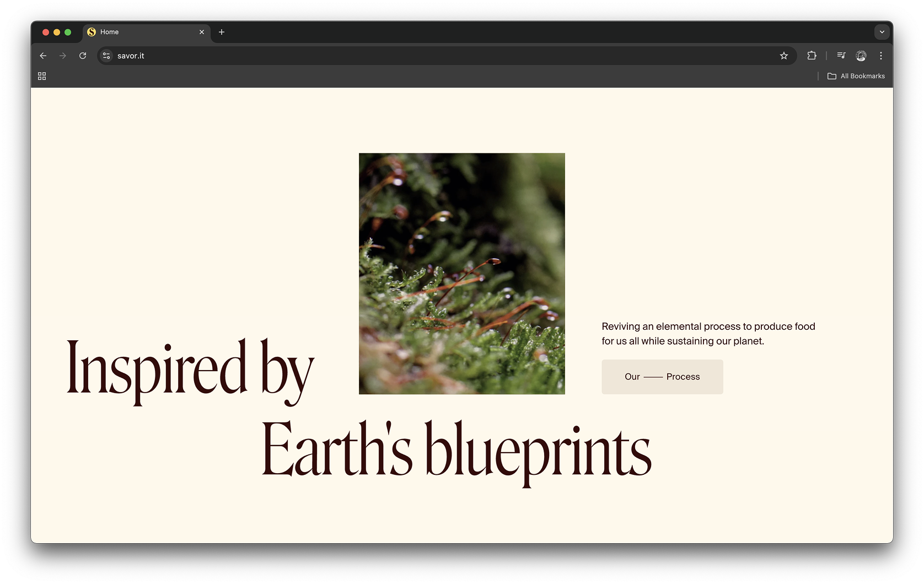This screenshot has width=924, height=584.
Task: Open the apps grid in bookmarks bar
Action: coord(42,76)
